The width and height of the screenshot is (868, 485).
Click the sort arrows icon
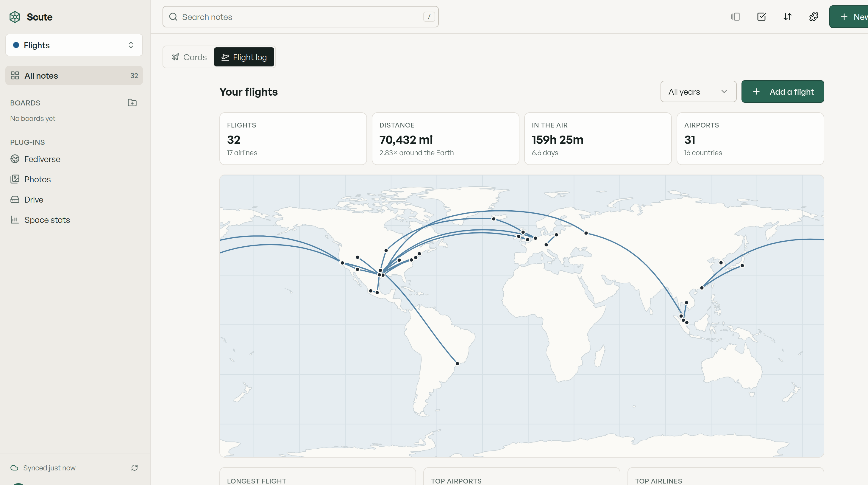tap(787, 17)
